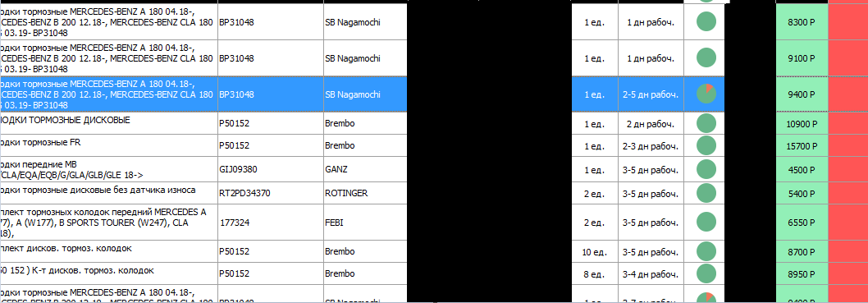
Task: Click the green circle beside the 15700 Р price
Action: 706,145
